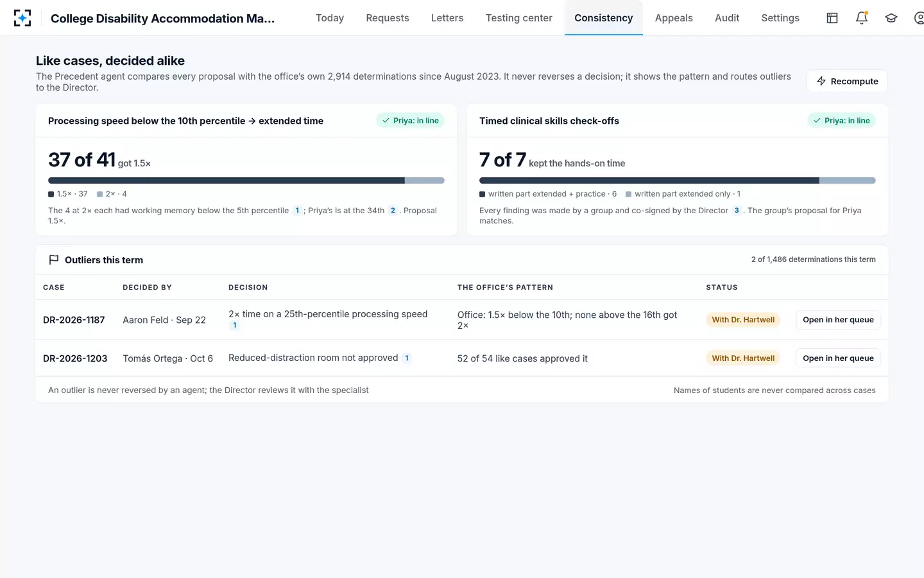Open citation 3 after 'co-signed by the Director'
The width and height of the screenshot is (924, 578).
[x=737, y=211]
